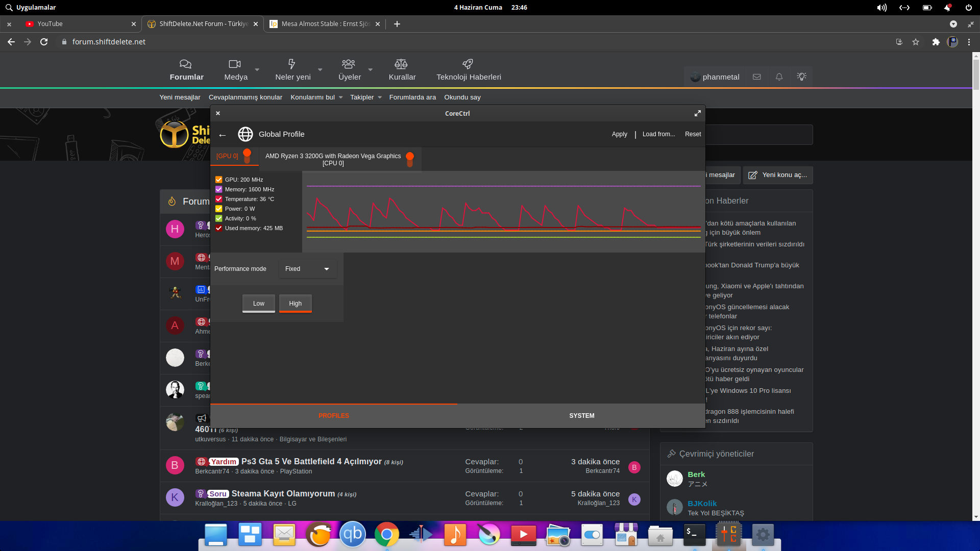Reload the current browser page

44,42
